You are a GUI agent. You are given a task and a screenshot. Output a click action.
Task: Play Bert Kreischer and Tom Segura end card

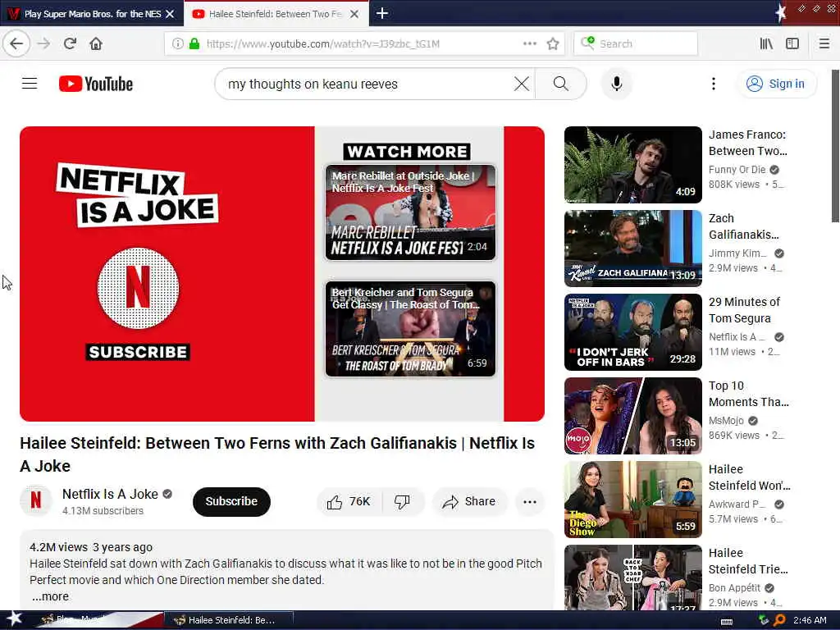[410, 329]
